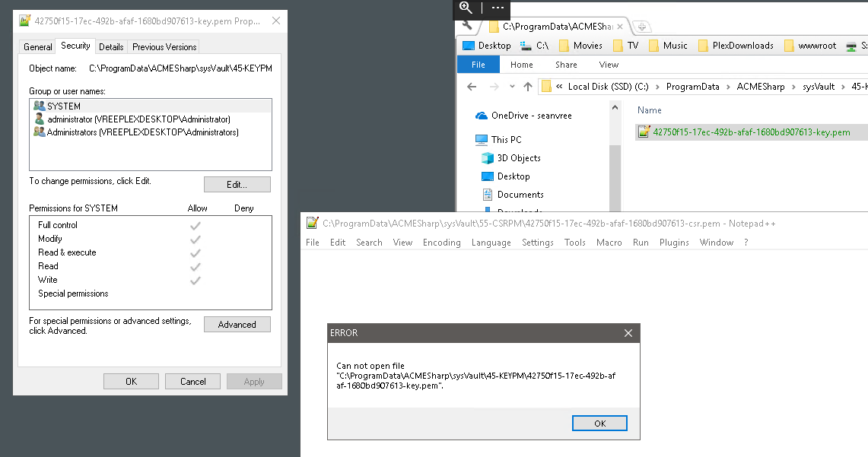Open Notepad++ Search menu
Screen dimensions: 868x457
click(x=369, y=243)
